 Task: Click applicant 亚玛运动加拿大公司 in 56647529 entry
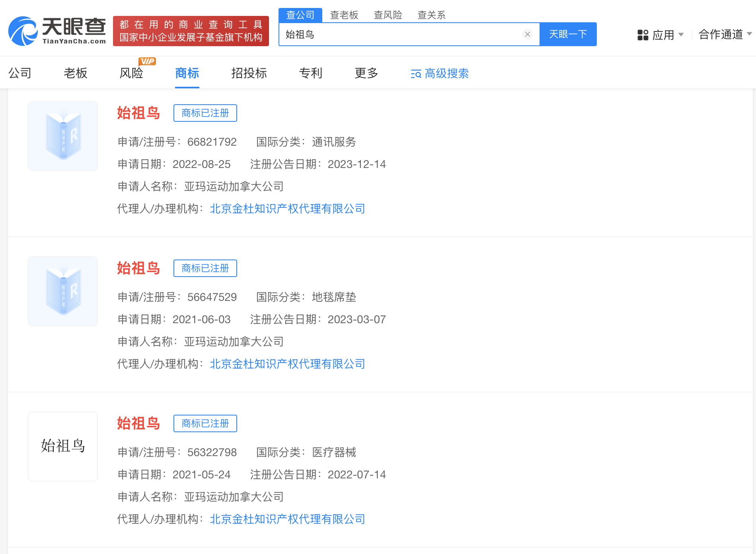(234, 342)
